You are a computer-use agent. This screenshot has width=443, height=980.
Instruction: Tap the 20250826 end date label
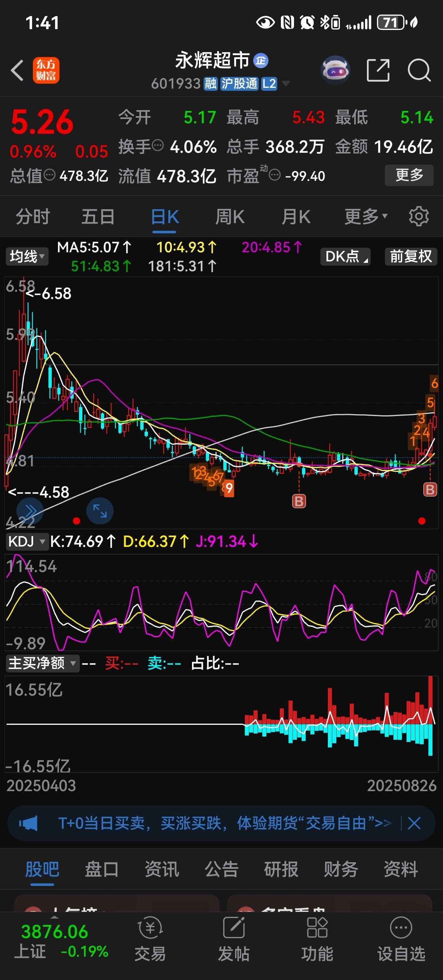pos(401,786)
